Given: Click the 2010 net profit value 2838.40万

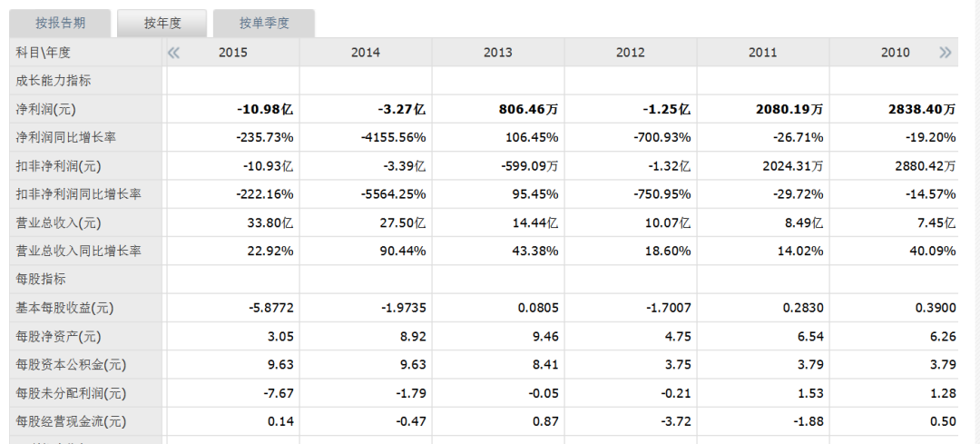Looking at the screenshot, I should pos(922,109).
